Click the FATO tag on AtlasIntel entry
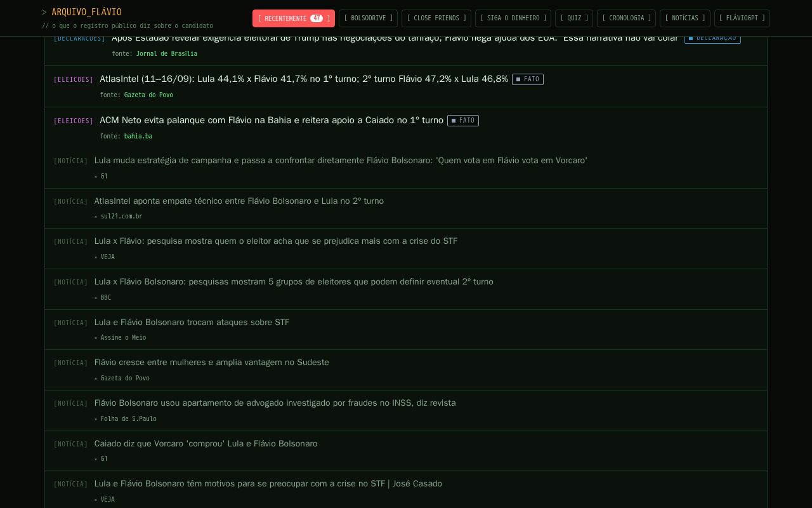Viewport: 812px width, 508px height. coord(528,79)
